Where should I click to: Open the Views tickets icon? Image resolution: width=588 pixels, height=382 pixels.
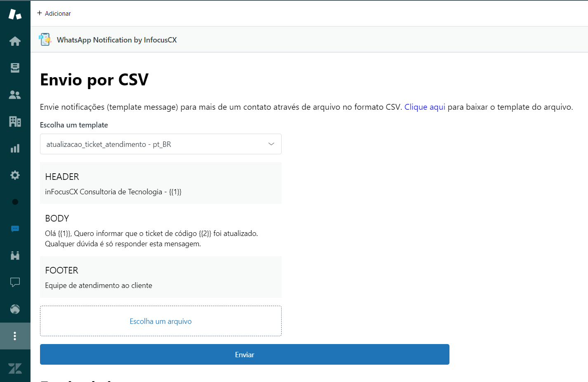point(15,68)
